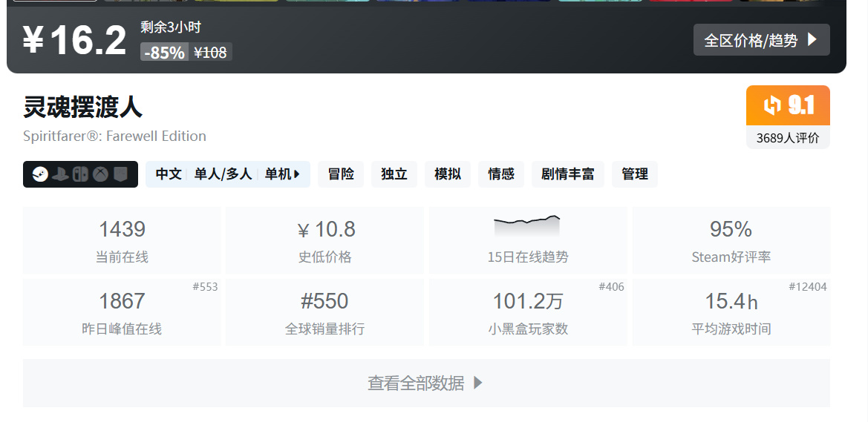The width and height of the screenshot is (868, 422).
Task: Click the 小黑盒玩家数 101.2万 stat card
Action: (x=527, y=312)
